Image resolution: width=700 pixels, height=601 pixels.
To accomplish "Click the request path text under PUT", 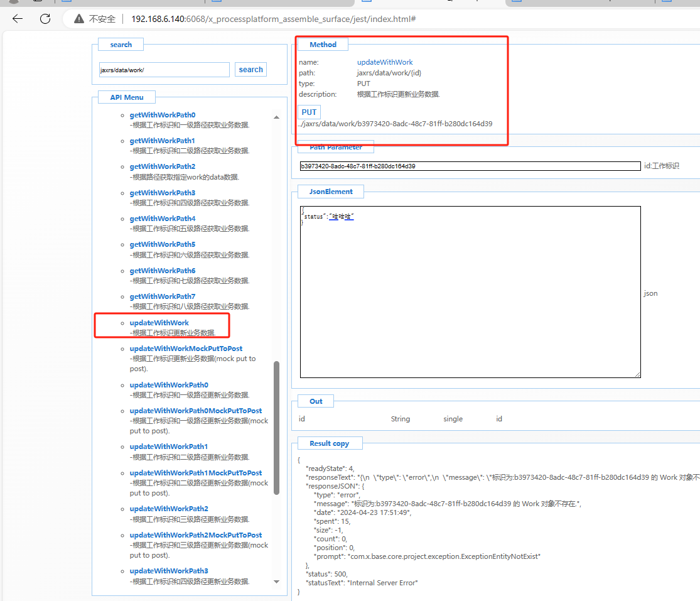I will [x=395, y=124].
